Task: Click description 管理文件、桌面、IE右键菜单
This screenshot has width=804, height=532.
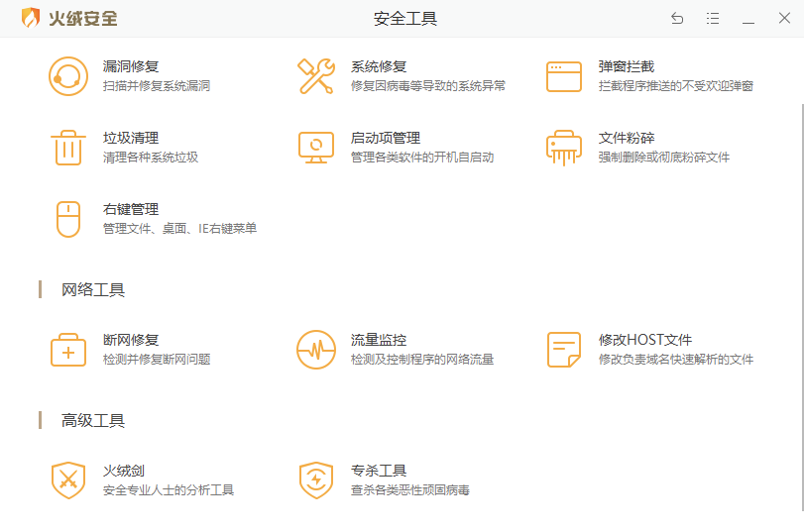Action: pos(179,228)
